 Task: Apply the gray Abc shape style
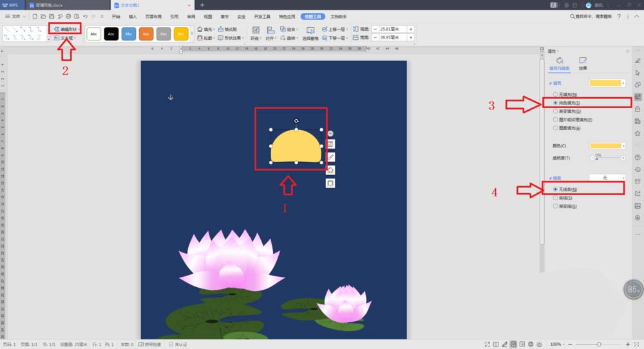(164, 33)
